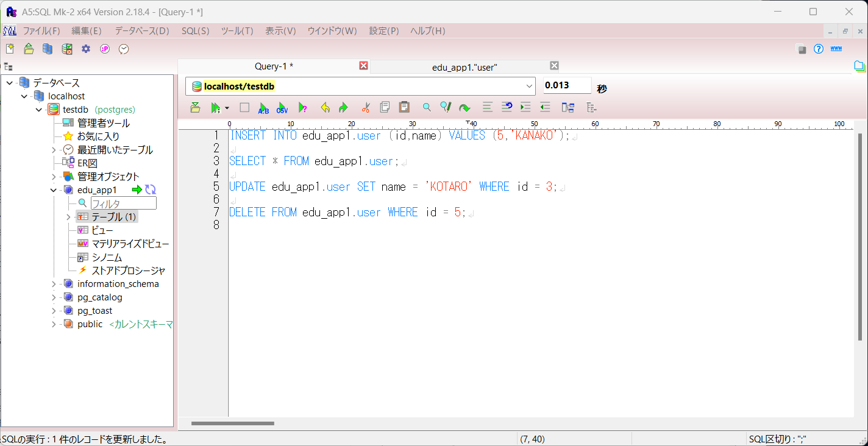Open a file using the folder icon

(x=29, y=49)
